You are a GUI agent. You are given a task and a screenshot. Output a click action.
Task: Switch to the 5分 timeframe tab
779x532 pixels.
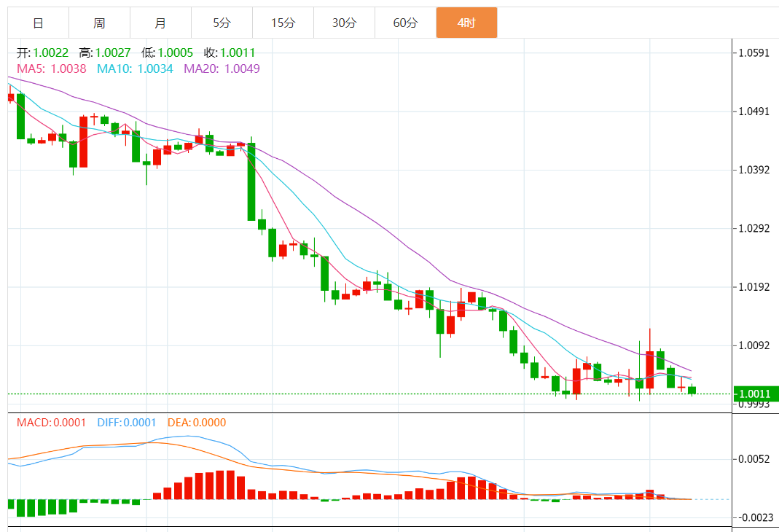tap(222, 23)
